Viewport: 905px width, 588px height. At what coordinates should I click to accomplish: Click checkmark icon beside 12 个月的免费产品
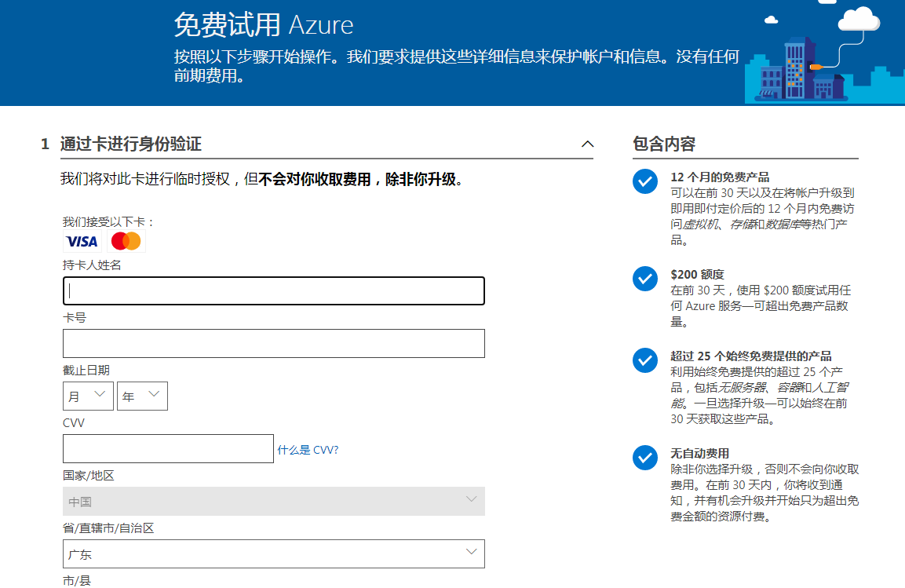[x=645, y=182]
